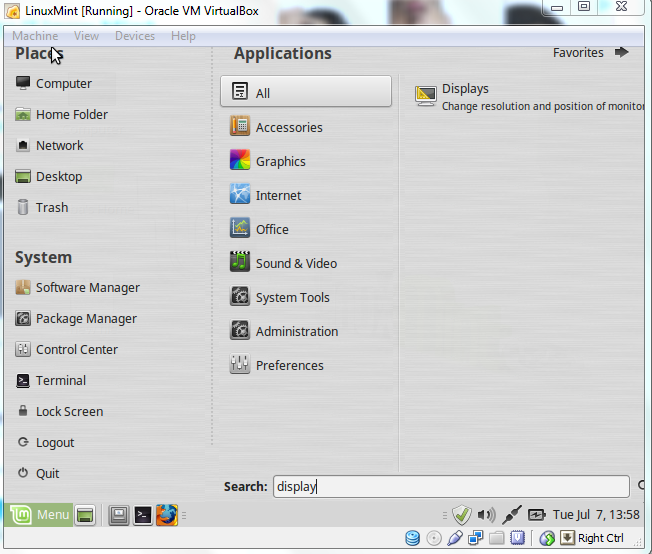Viewport: 652px width, 554px height.
Task: Launch Firefox from the panel
Action: pos(166,515)
